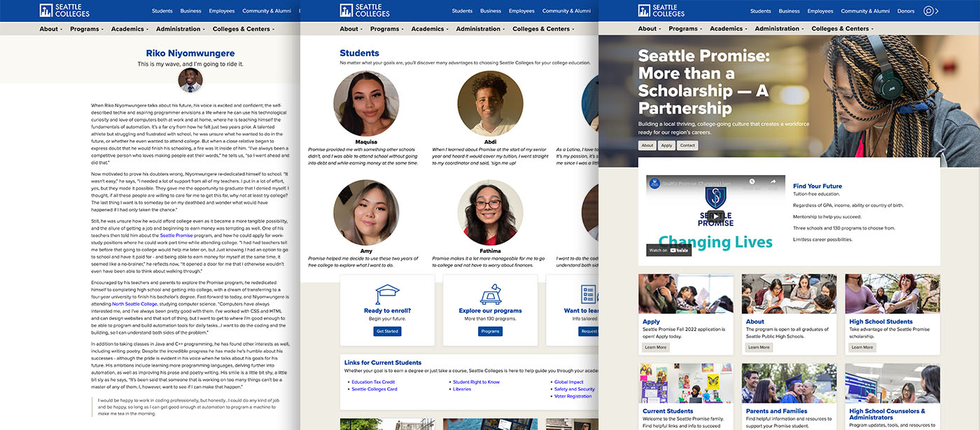Expand Colleges & Centers menu on Riko page
The image size is (980, 430).
click(x=244, y=29)
